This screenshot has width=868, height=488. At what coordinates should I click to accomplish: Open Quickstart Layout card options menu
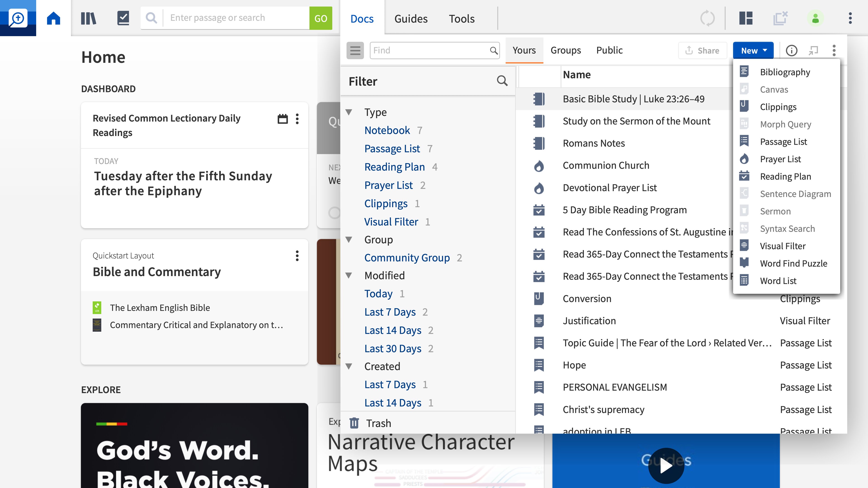[x=297, y=256]
